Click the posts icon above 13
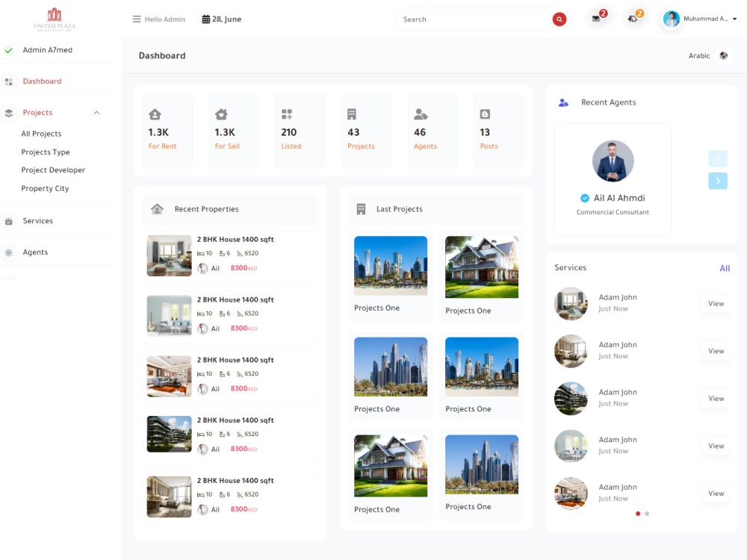 (x=485, y=114)
